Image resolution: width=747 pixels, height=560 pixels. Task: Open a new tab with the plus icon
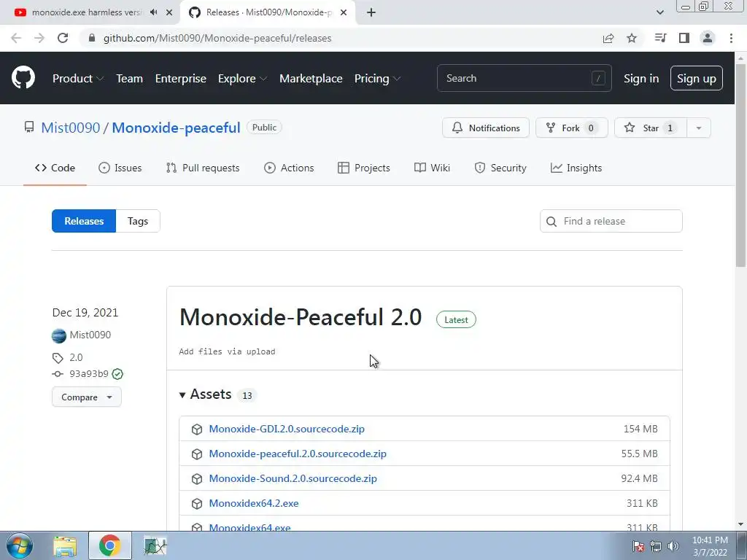coord(371,13)
